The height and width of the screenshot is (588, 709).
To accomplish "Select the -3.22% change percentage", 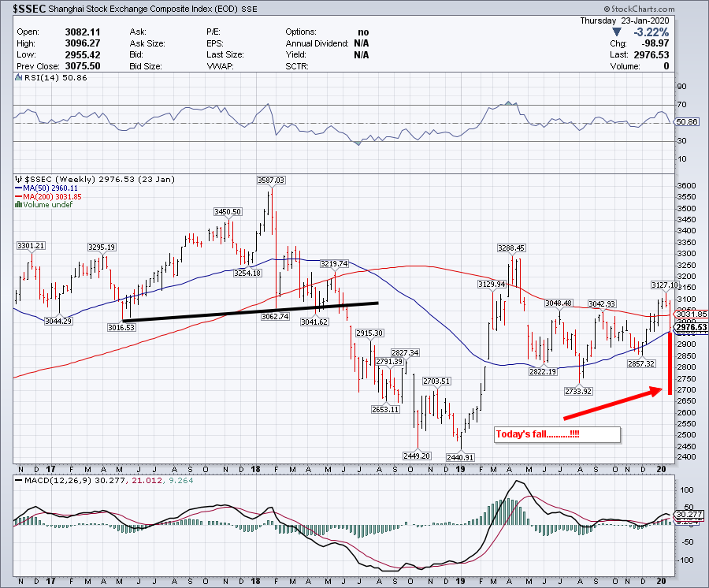I will click(651, 32).
